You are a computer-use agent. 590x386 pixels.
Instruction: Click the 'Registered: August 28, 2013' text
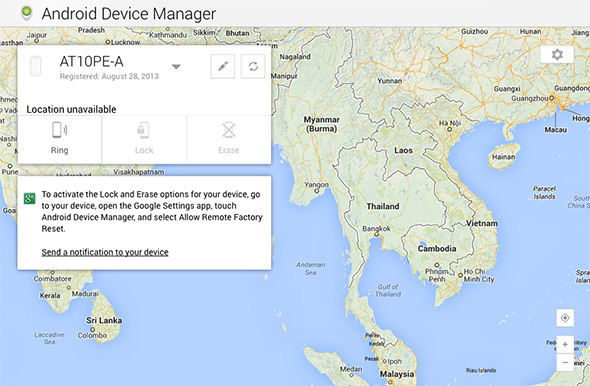click(x=109, y=76)
